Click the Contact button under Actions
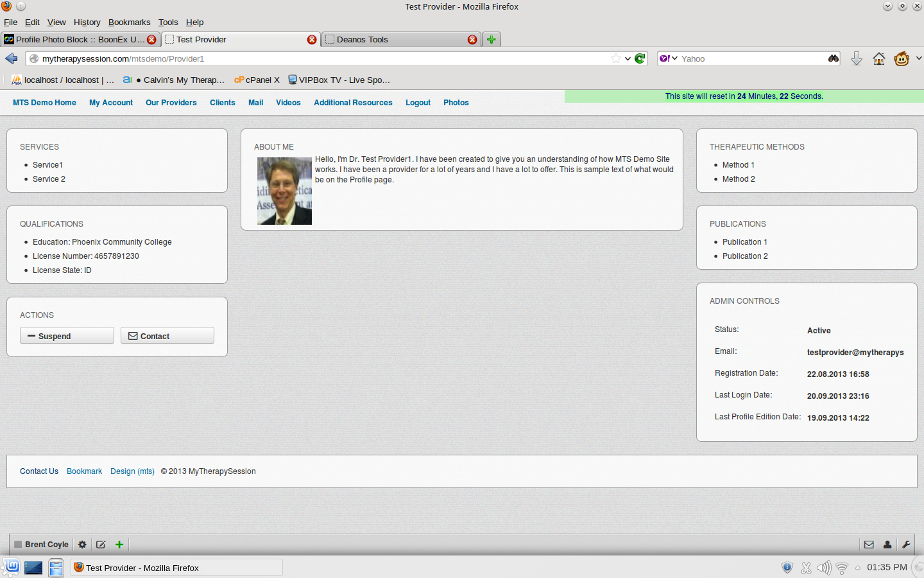This screenshot has width=924, height=578. click(167, 336)
